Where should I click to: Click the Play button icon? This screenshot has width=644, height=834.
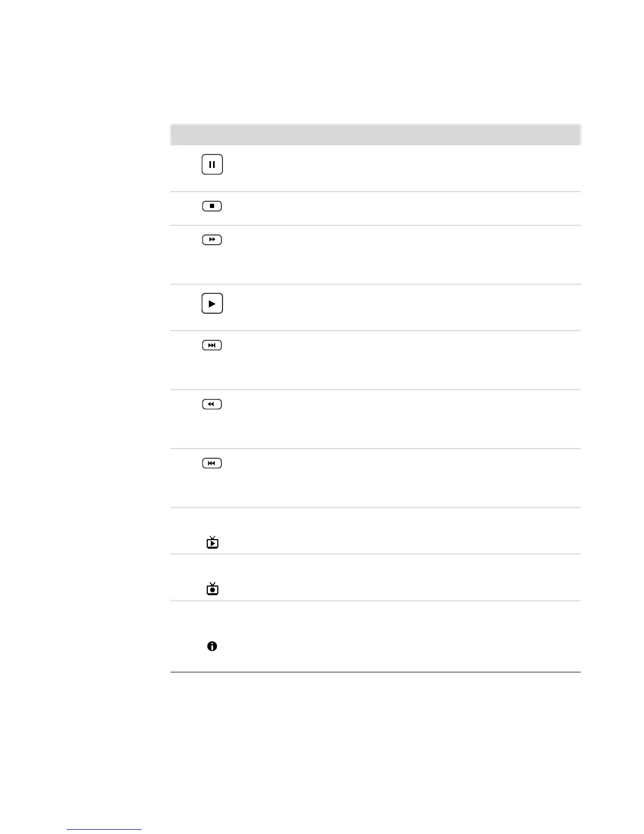(x=212, y=303)
